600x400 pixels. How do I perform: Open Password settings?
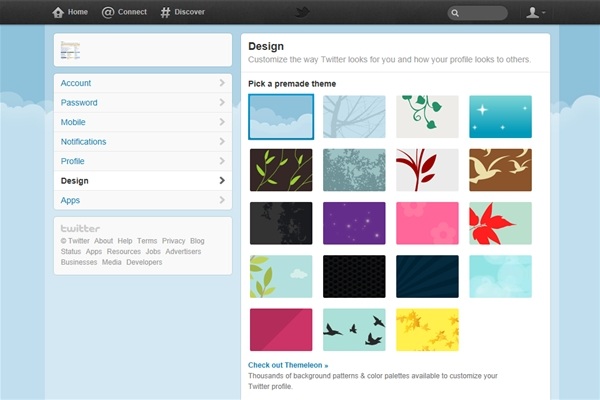pos(143,103)
